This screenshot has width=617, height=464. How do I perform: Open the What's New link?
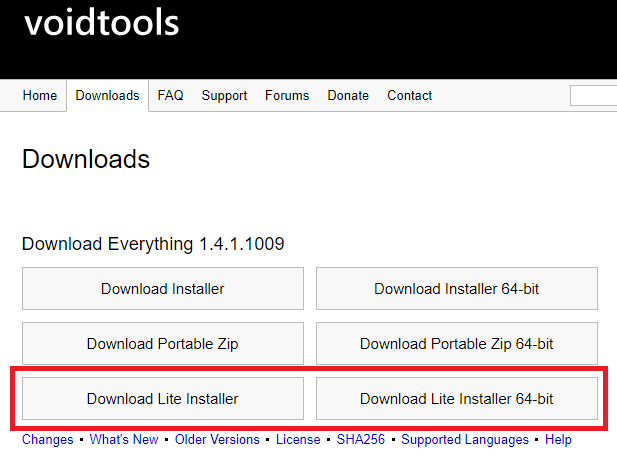point(124,439)
